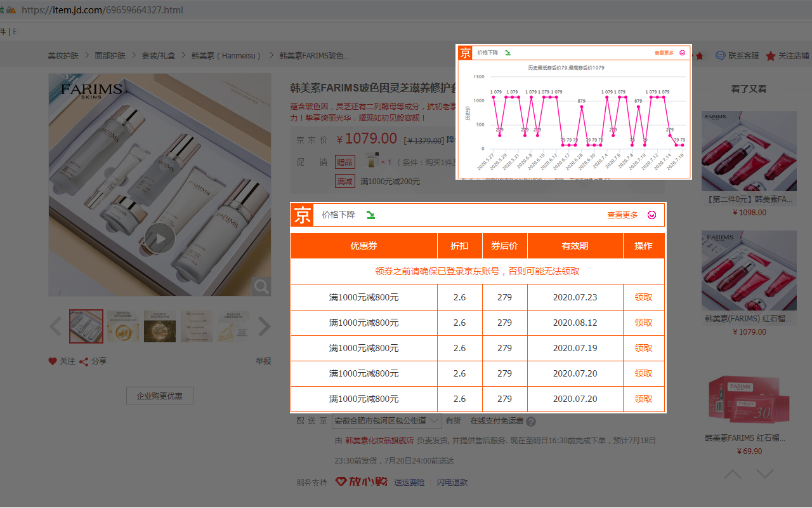The image size is (812, 508).
Task: Click the red box product image priced ¥69.90
Action: (749, 398)
